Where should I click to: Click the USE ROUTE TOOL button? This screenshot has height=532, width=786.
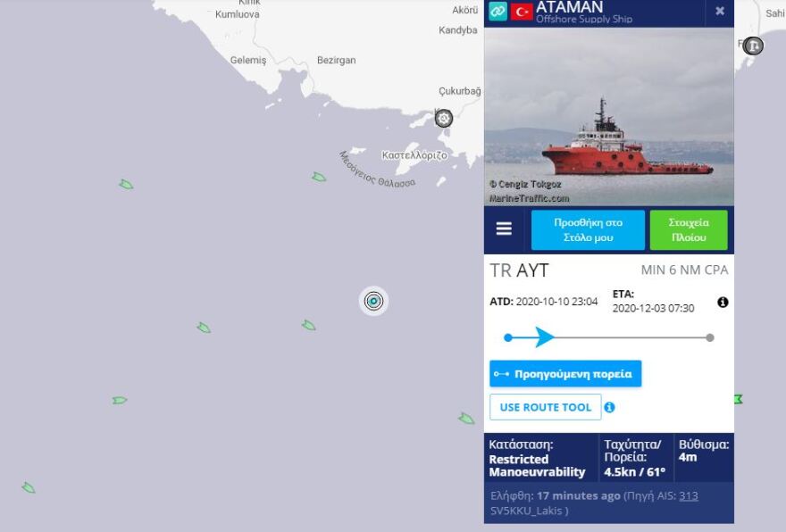pos(546,407)
